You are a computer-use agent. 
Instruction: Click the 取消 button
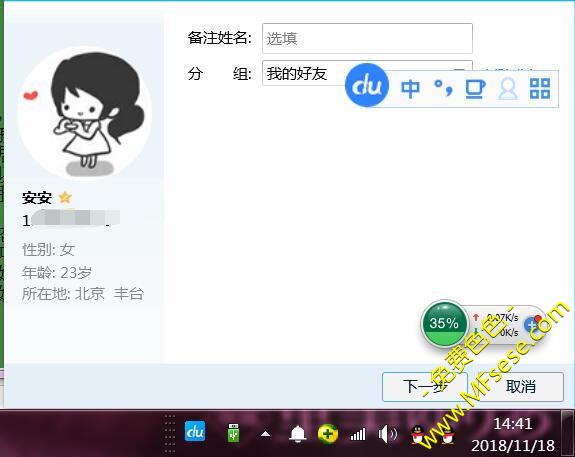point(520,387)
